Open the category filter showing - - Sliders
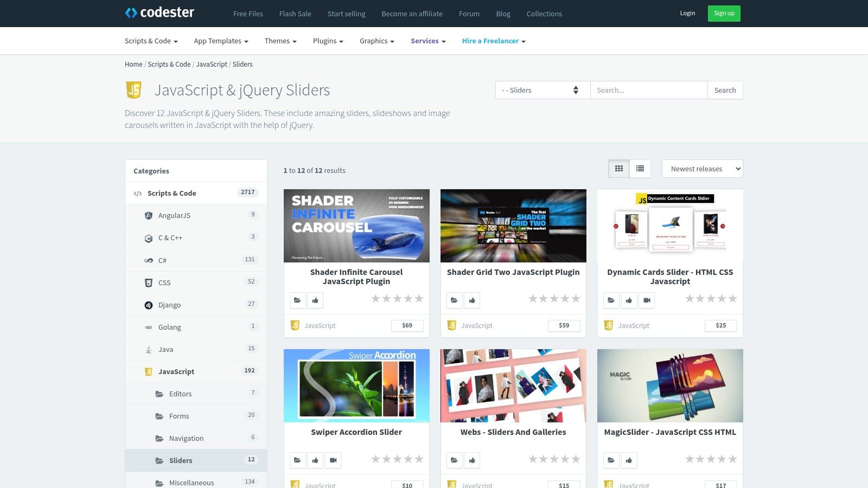868x488 pixels. [541, 90]
